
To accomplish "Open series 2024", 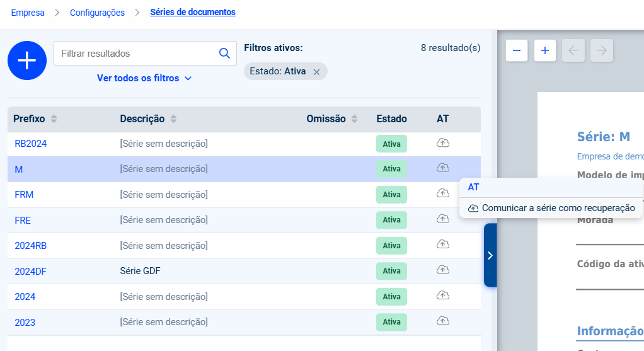I will click(25, 297).
